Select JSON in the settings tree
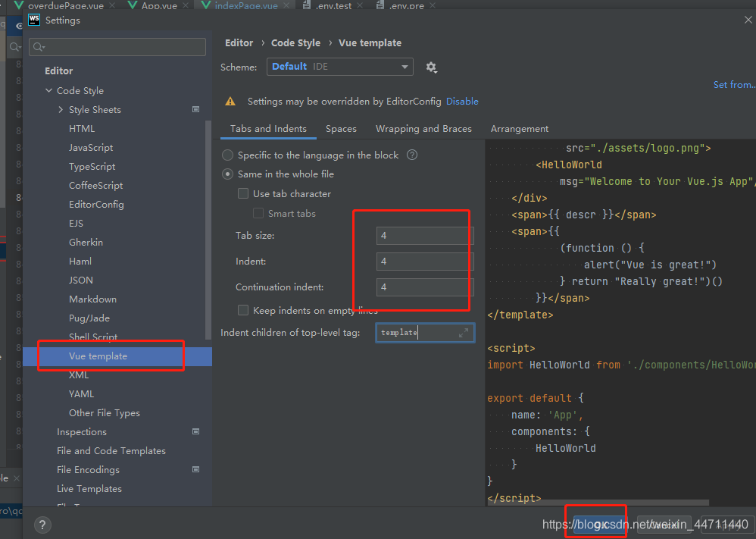This screenshot has height=539, width=756. pyautogui.click(x=80, y=280)
